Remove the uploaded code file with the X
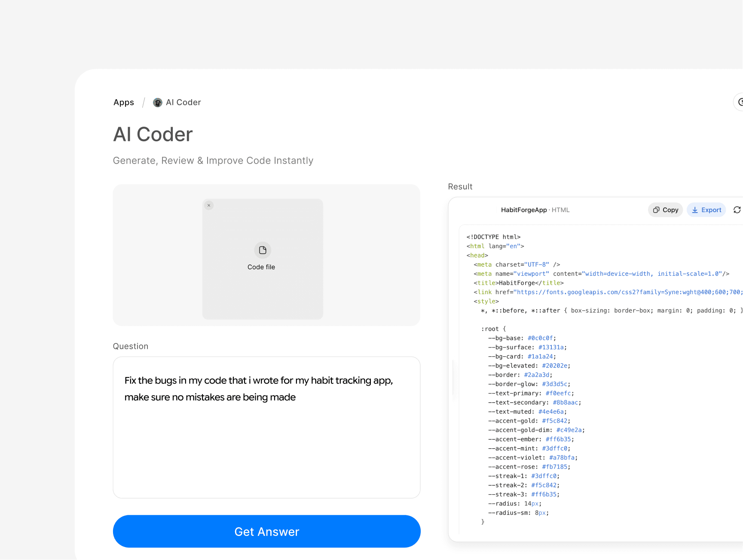The width and height of the screenshot is (743, 560). (209, 205)
